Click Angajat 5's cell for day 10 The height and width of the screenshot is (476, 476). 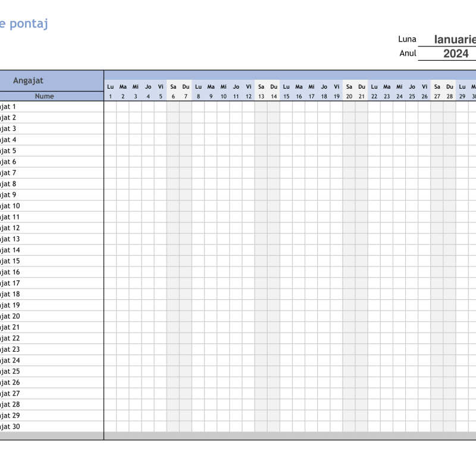pyautogui.click(x=223, y=151)
